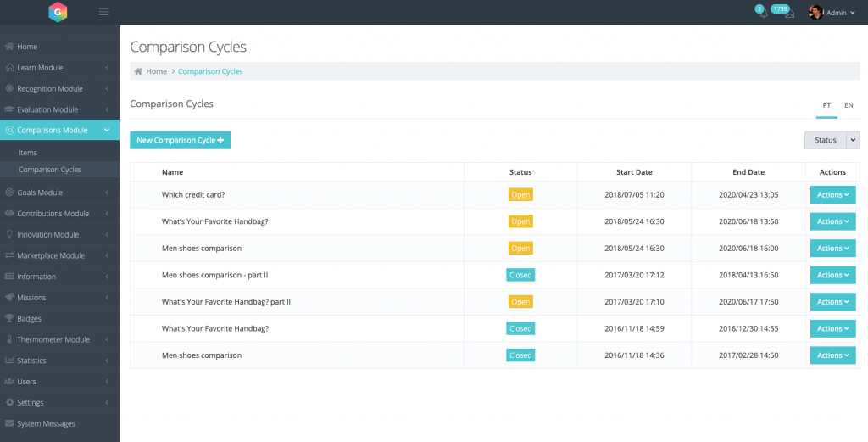The height and width of the screenshot is (442, 868).
Task: Click the Users group icon
Action: (x=9, y=382)
